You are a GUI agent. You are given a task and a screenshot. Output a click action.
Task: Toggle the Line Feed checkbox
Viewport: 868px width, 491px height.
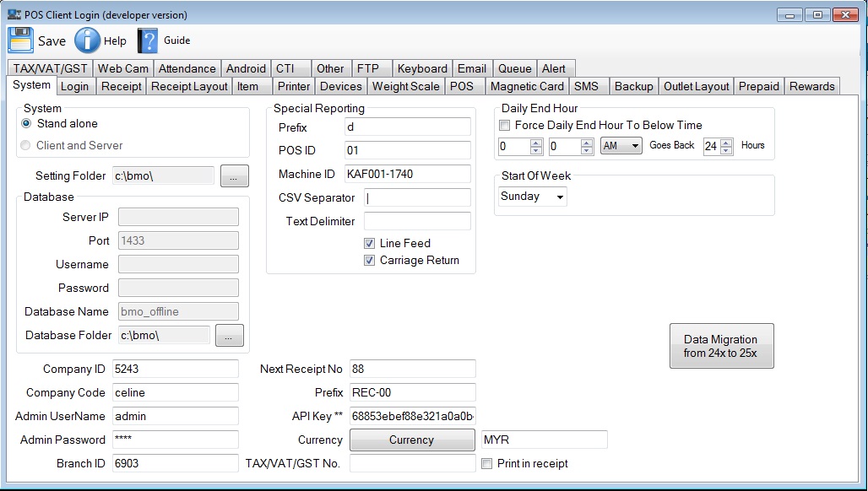coord(369,243)
